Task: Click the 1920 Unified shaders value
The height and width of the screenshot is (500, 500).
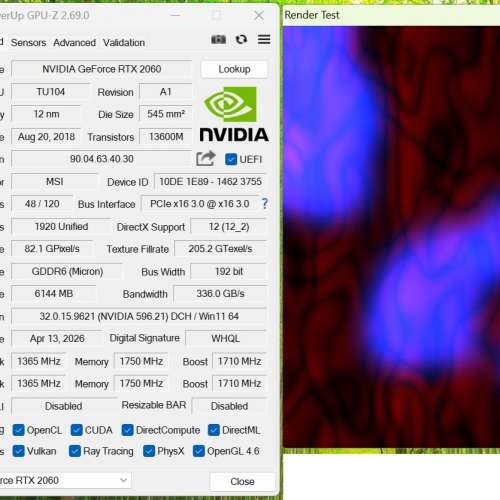Action: click(x=61, y=227)
